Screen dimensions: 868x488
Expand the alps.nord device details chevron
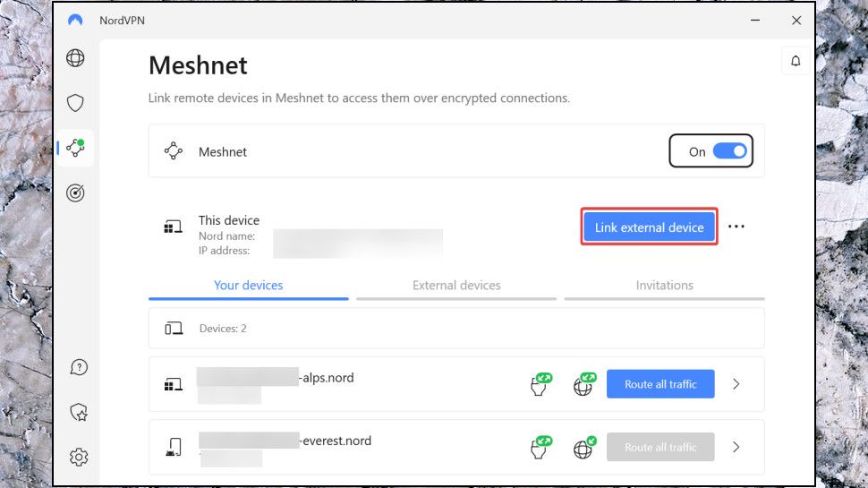coord(736,384)
